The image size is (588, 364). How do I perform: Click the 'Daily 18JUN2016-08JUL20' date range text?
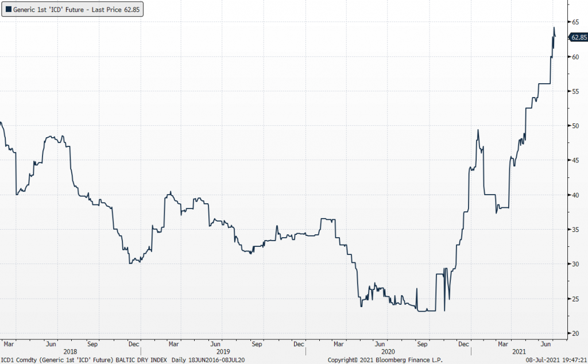[208, 360]
